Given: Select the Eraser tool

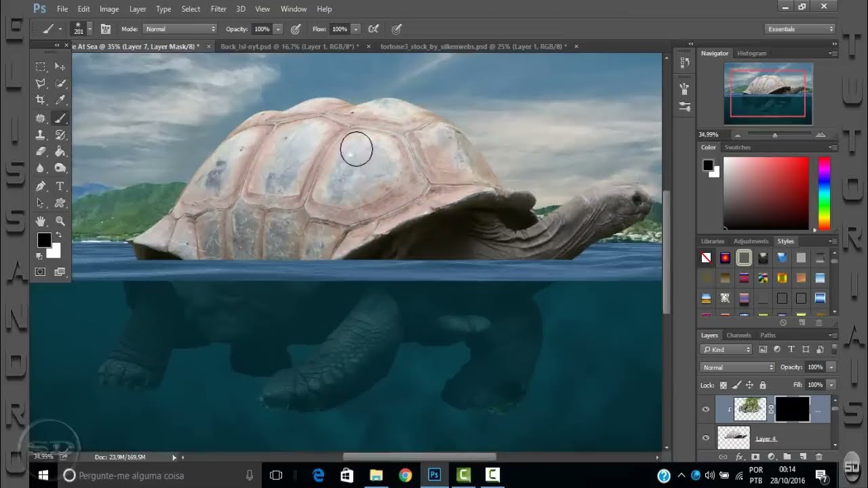Looking at the screenshot, I should point(41,152).
